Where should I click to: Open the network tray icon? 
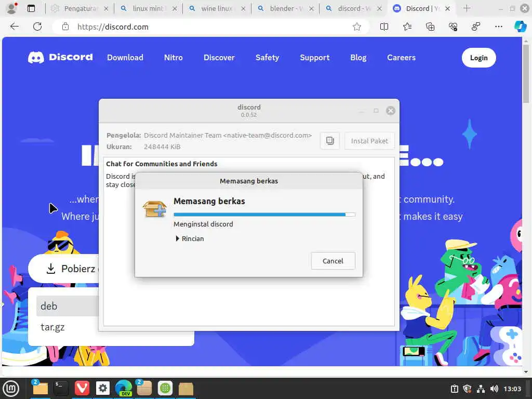coord(481,389)
